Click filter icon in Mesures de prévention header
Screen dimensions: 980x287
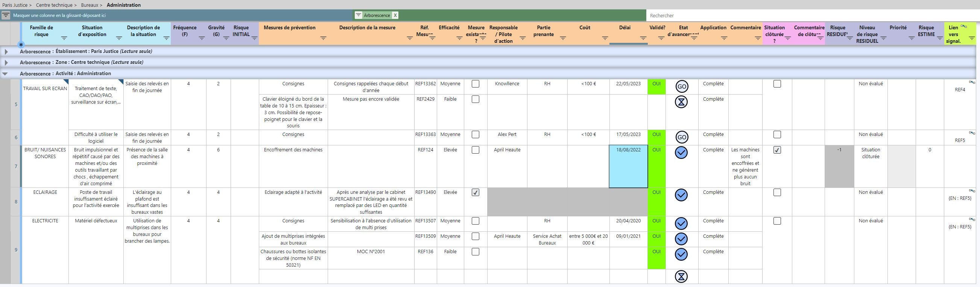[323, 38]
